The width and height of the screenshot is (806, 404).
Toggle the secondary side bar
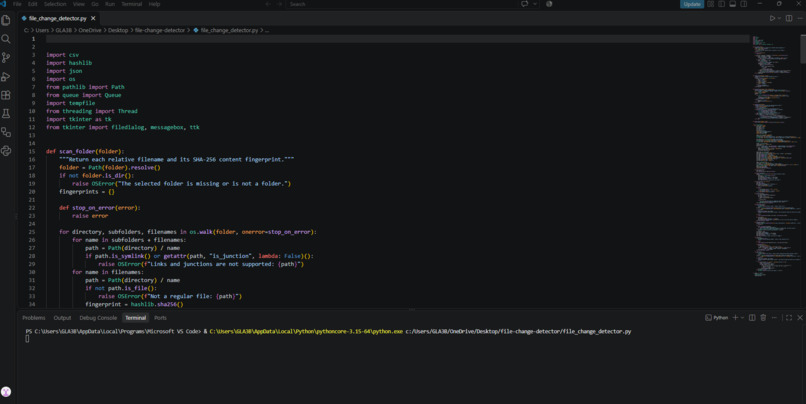[744, 4]
